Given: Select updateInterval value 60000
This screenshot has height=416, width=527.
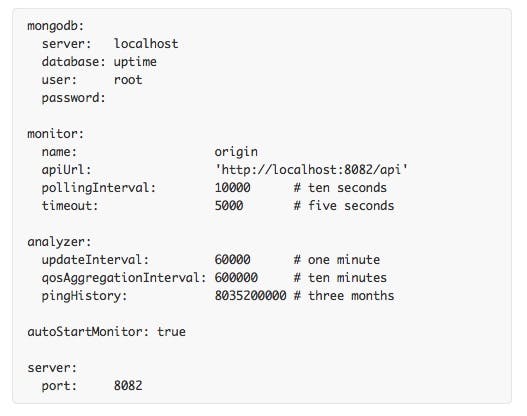Looking at the screenshot, I should [x=233, y=260].
